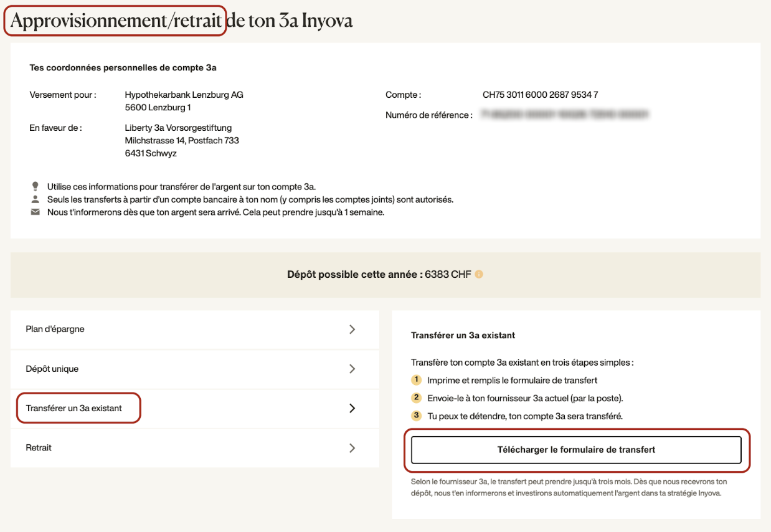Click the step 2 number badge
The width and height of the screenshot is (771, 532).
[x=417, y=398]
